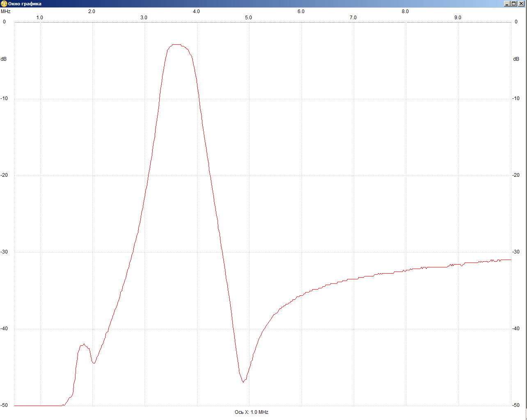The width and height of the screenshot is (527, 420).
Task: Click the 9.0 frequency tick label
Action: click(457, 18)
